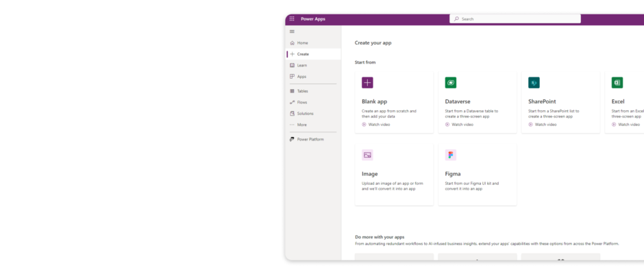
Task: Collapse the navigation hamburger menu
Action: click(292, 32)
